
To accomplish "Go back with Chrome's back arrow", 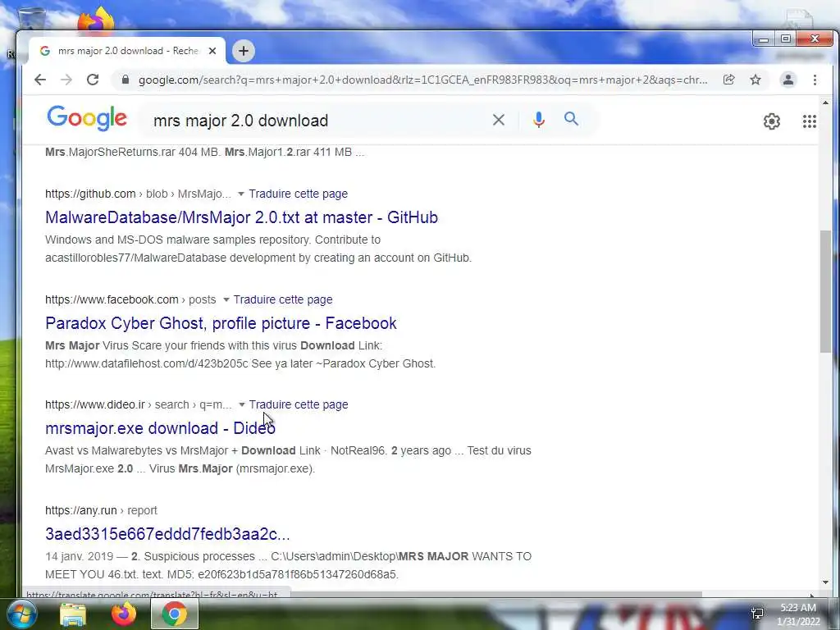I will 40,80.
